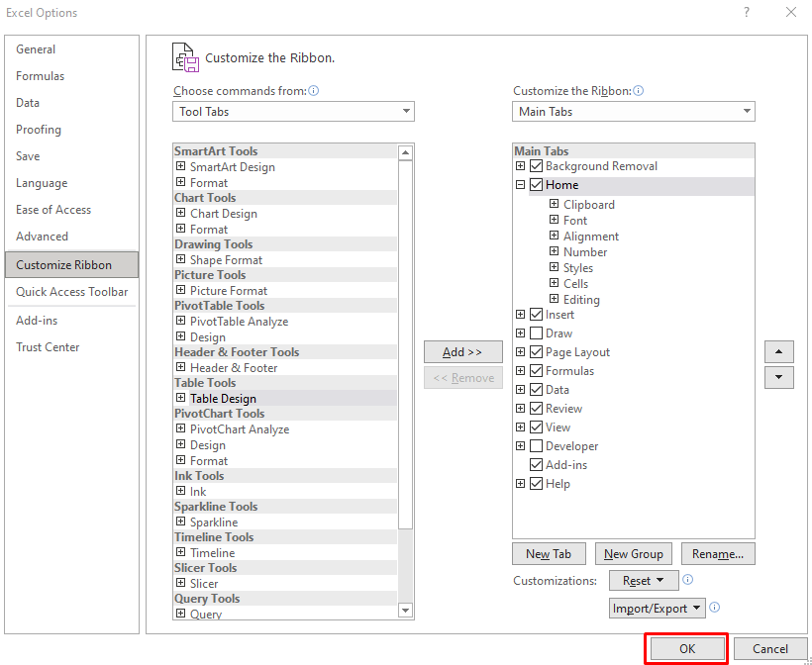Collapse the Home tab tree node
The width and height of the screenshot is (812, 665).
pyautogui.click(x=521, y=185)
